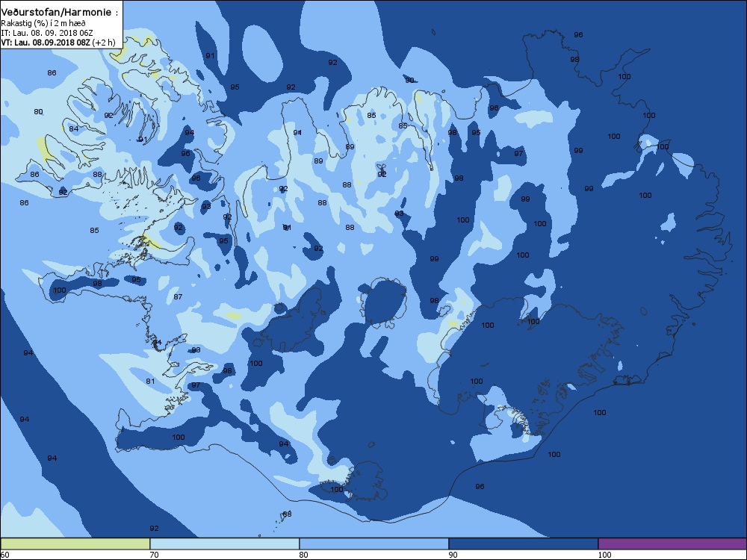Click the medium blue 80–90 legend swatch
The height and width of the screenshot is (560, 747).
coord(374,544)
